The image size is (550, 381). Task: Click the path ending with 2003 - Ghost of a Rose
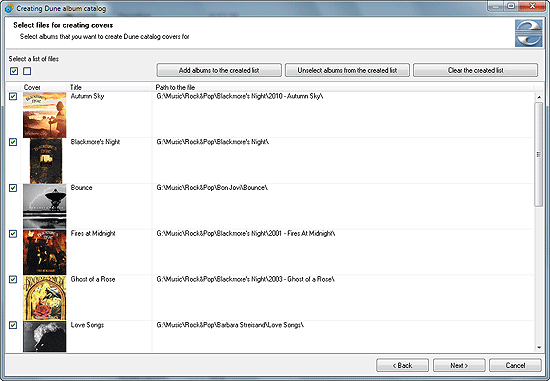(246, 279)
